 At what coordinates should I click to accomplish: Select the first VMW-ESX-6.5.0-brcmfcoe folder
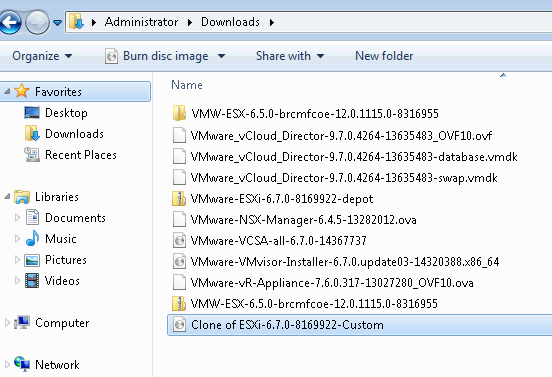click(x=315, y=114)
